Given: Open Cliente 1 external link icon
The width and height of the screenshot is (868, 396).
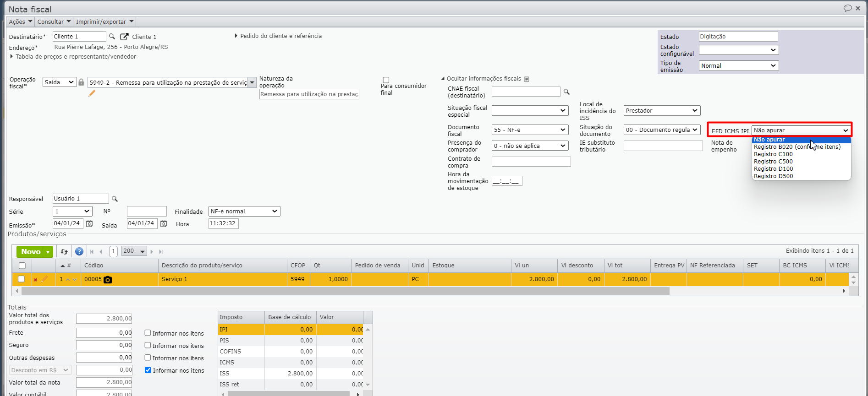Looking at the screenshot, I should (124, 37).
